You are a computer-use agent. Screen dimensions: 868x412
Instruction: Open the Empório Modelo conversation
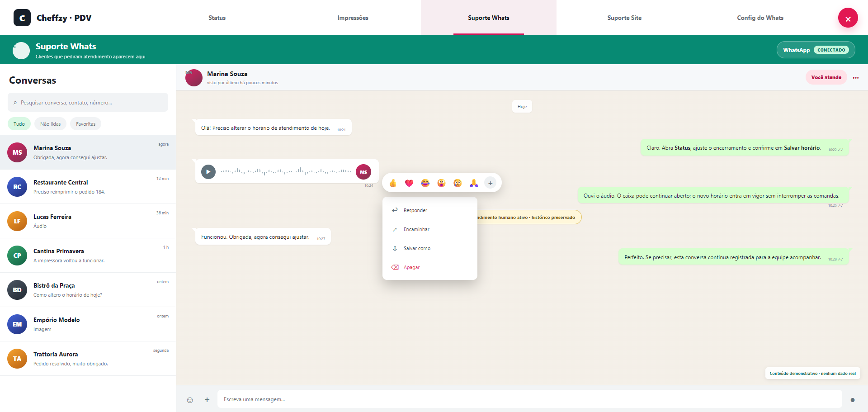tap(88, 324)
